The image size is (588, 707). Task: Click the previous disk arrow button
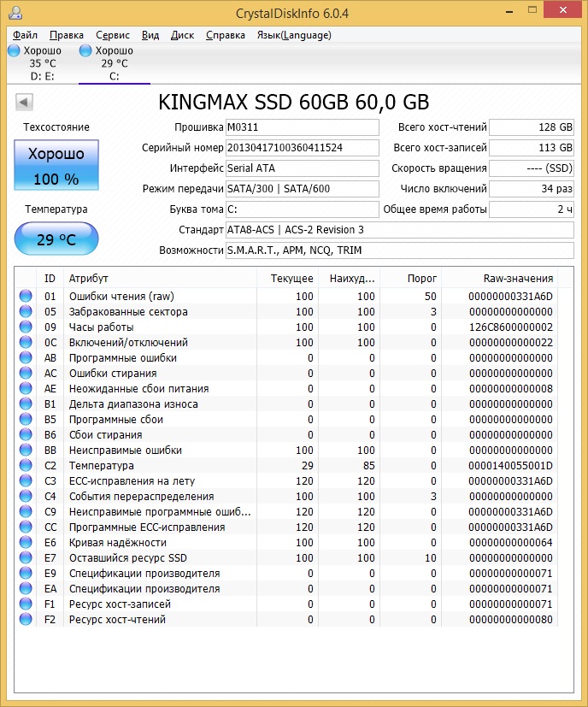24,102
